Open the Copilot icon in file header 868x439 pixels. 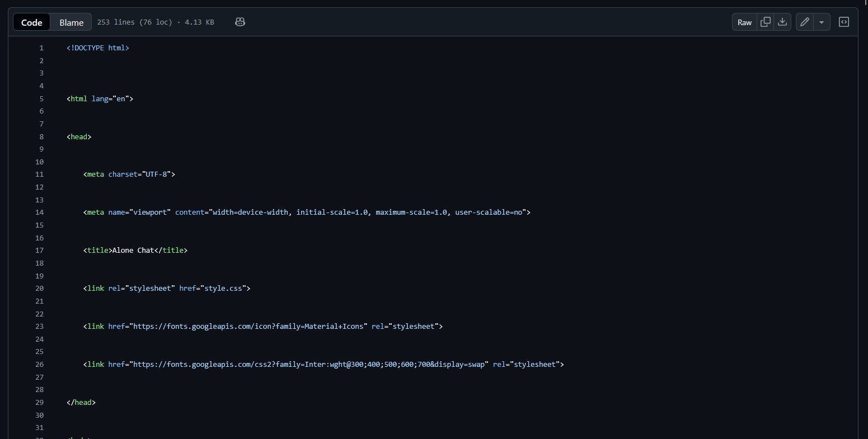[x=240, y=22]
